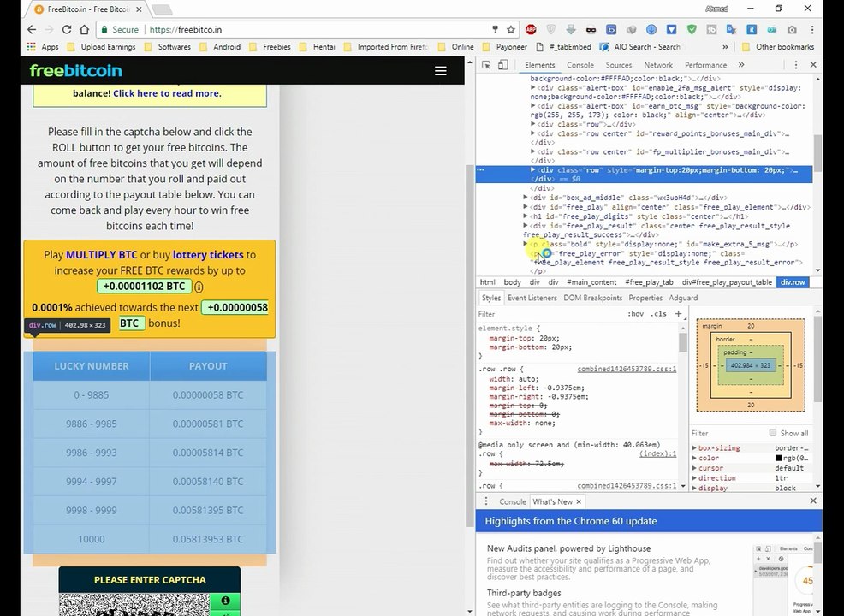The image size is (844, 616).
Task: Click the 'Click here to read more' link
Action: tap(167, 93)
